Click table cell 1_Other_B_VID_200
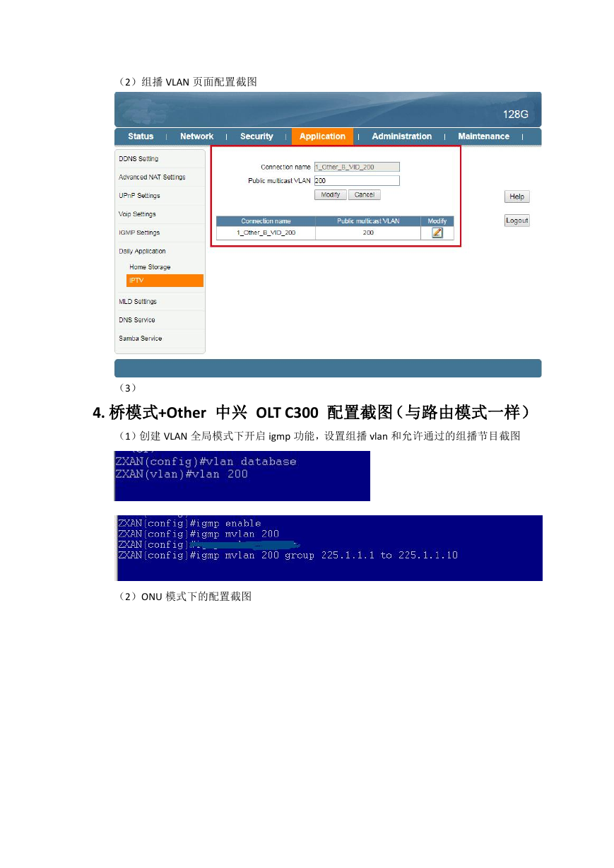 (x=266, y=233)
